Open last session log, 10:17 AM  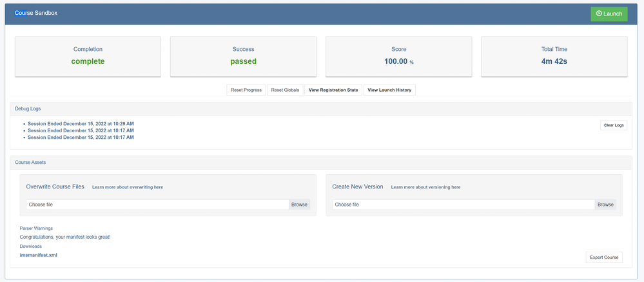point(81,137)
